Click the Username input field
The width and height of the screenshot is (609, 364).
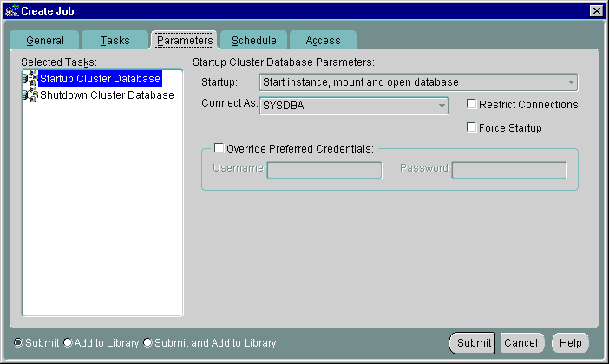coord(324,170)
